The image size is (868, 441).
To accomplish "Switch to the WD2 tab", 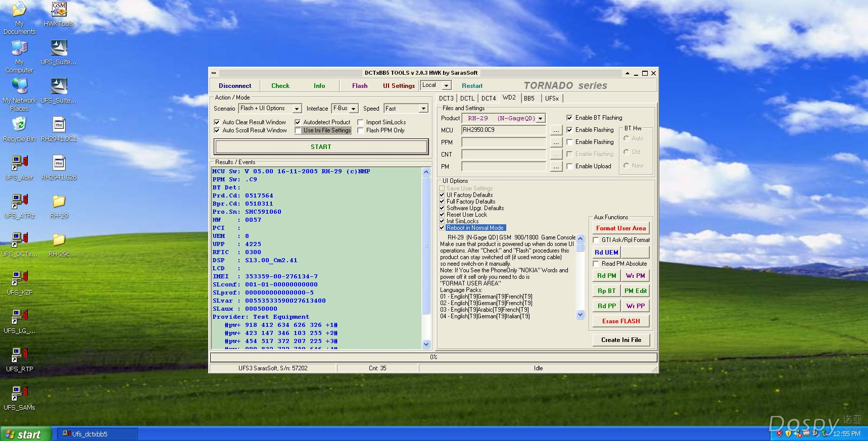I will (x=509, y=97).
